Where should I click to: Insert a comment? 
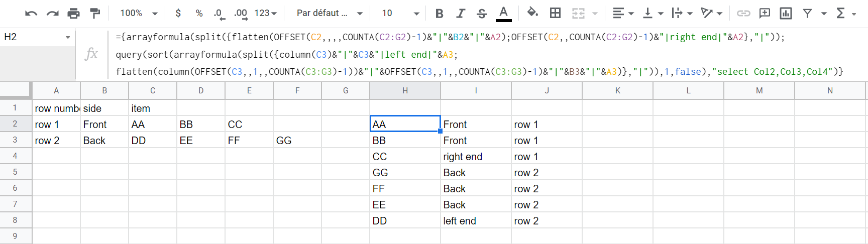pos(765,14)
